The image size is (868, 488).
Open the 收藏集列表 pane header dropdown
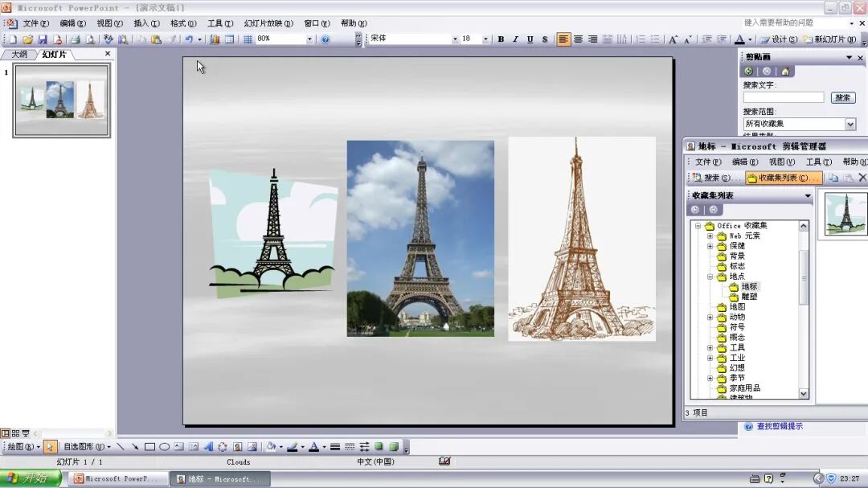[x=808, y=195]
